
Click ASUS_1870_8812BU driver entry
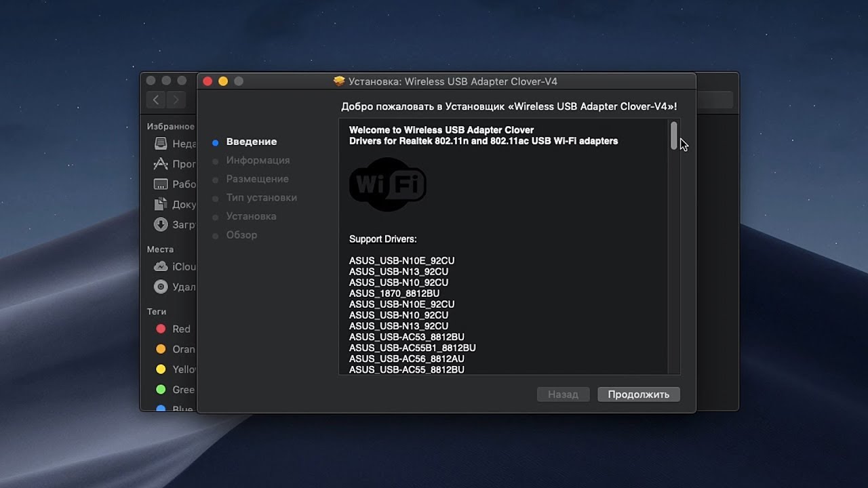(x=394, y=293)
